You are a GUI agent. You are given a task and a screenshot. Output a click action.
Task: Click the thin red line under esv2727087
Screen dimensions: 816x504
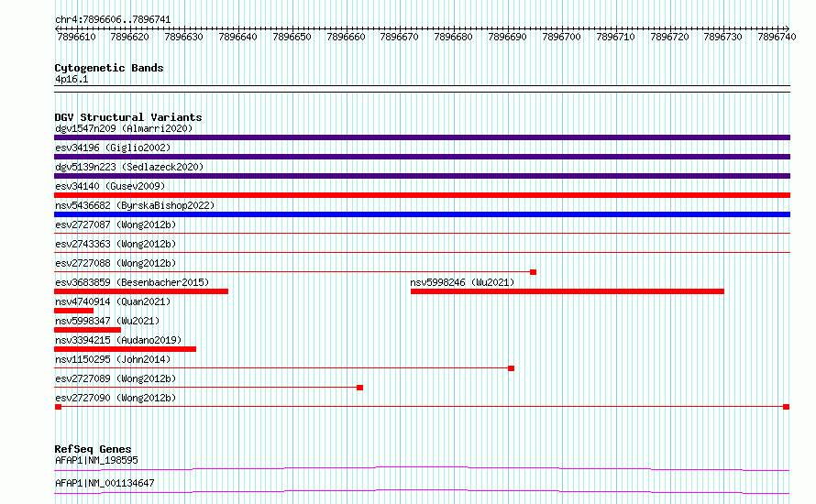click(422, 234)
